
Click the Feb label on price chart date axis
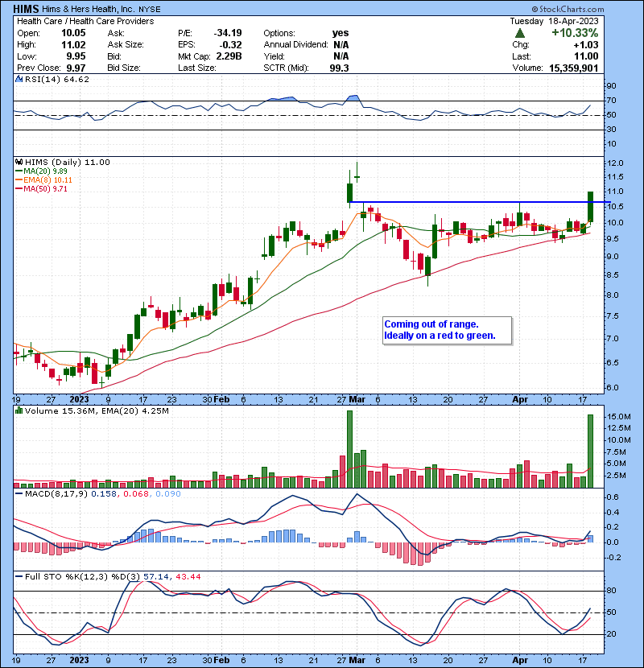221,400
